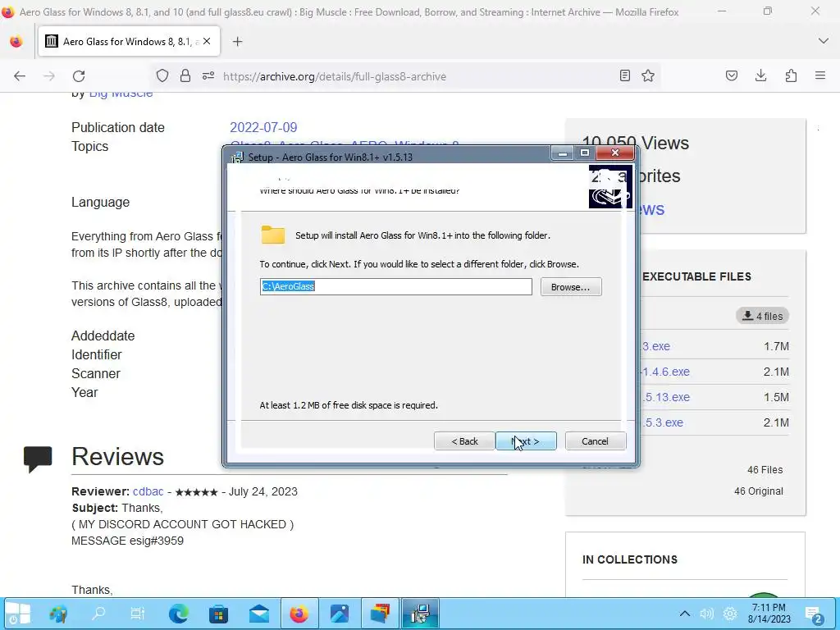The width and height of the screenshot is (840, 630).
Task: Click the site padlock icon
Action: [x=185, y=76]
